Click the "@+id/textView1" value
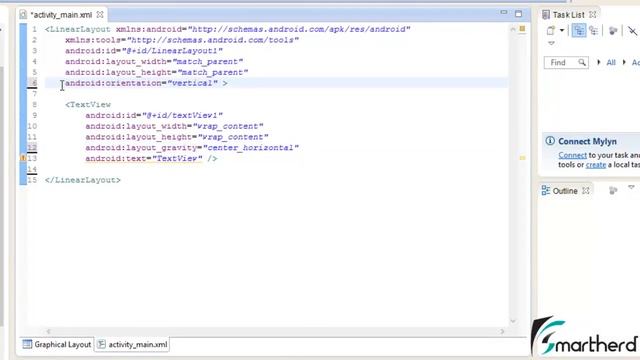 (182, 116)
